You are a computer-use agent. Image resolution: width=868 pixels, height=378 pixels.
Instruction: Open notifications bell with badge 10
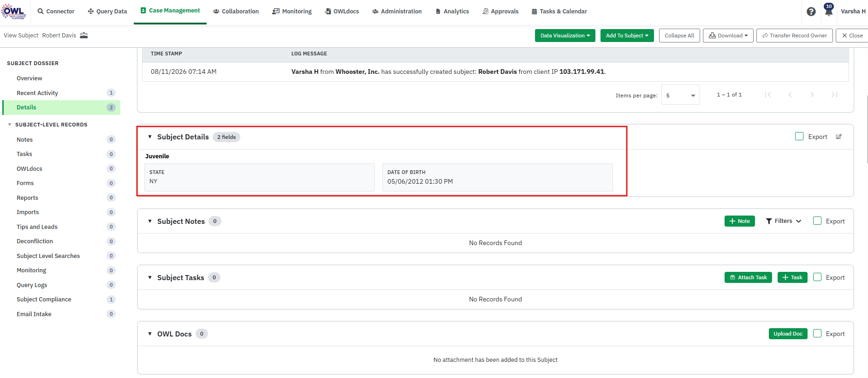point(828,11)
